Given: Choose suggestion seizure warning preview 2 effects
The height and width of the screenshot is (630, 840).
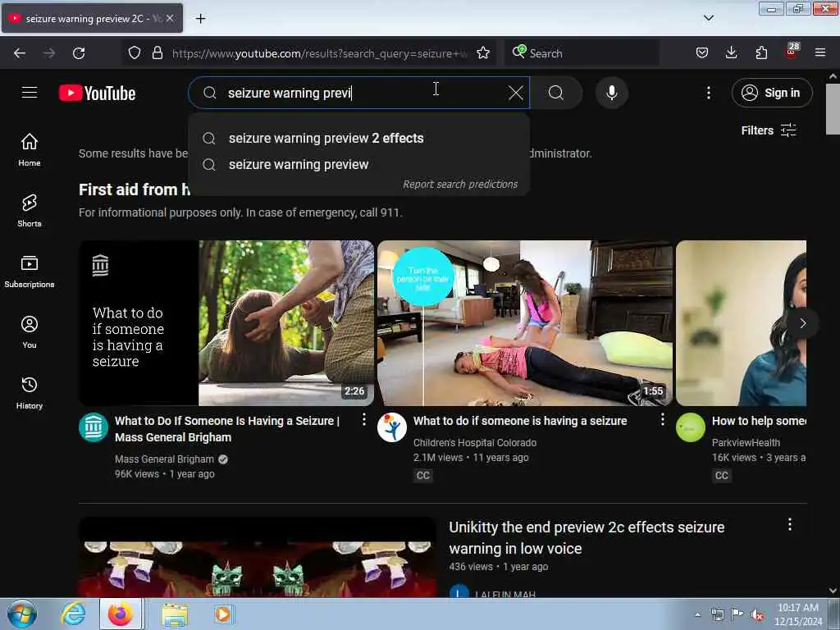Looking at the screenshot, I should click(359, 138).
